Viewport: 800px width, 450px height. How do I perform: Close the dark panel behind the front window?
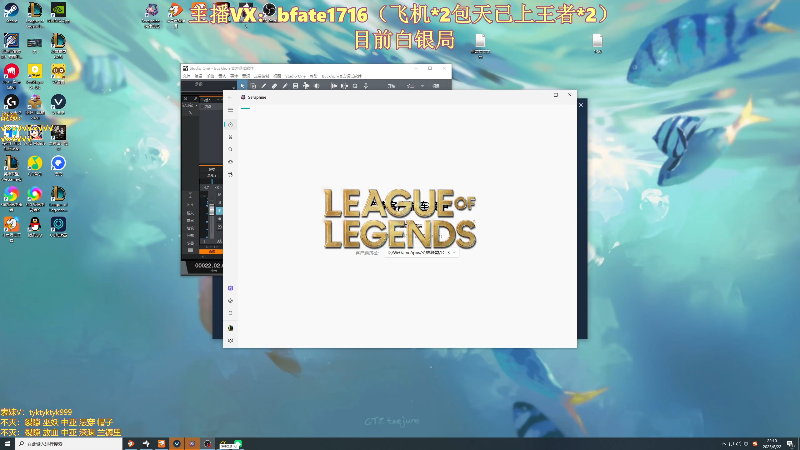point(581,105)
